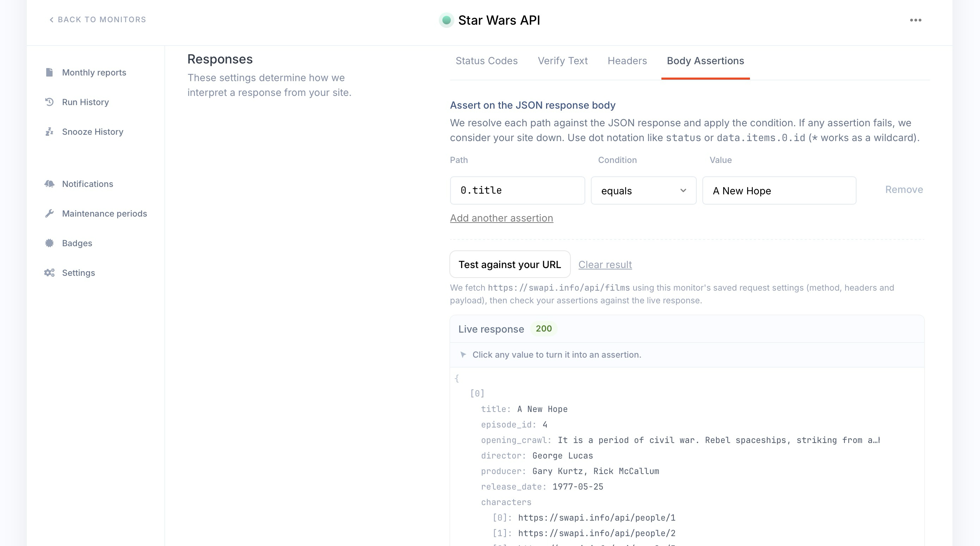Image resolution: width=980 pixels, height=546 pixels.
Task: Remove the 0.title assertion
Action: click(904, 189)
